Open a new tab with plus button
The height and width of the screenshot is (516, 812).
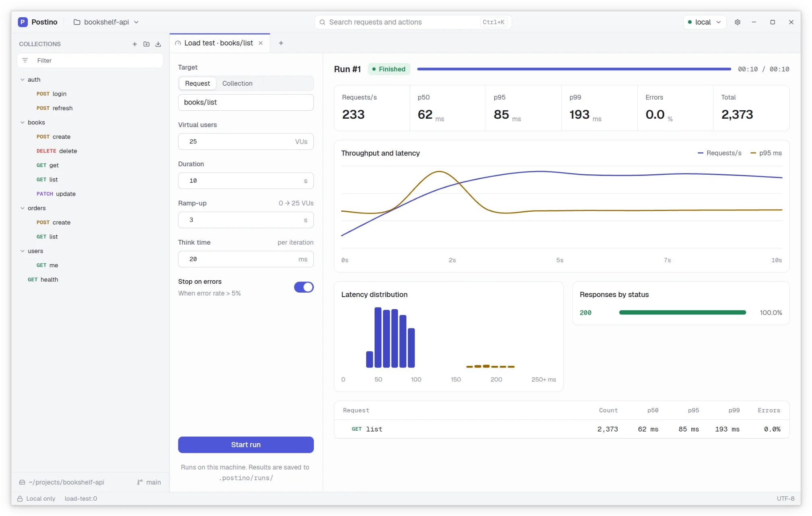(x=281, y=43)
